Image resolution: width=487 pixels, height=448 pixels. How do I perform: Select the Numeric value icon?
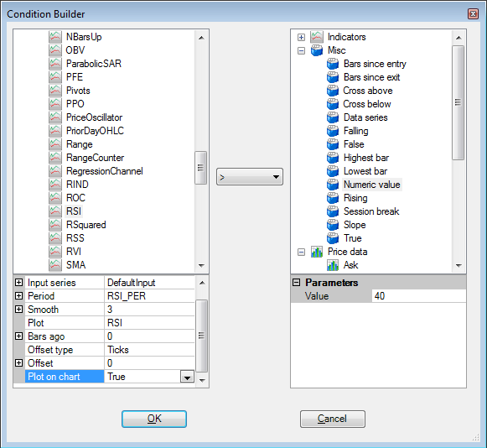pos(333,185)
